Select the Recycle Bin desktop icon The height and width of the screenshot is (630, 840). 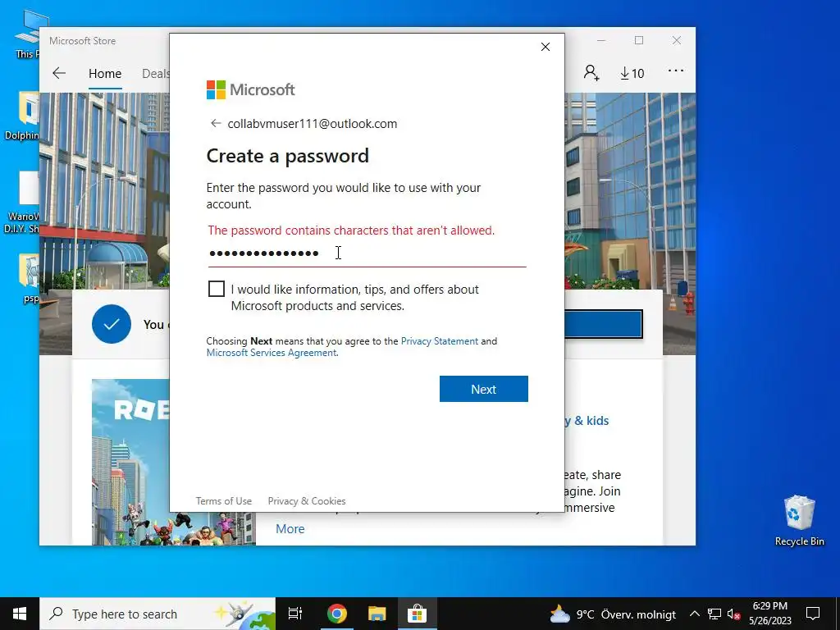pyautogui.click(x=799, y=520)
